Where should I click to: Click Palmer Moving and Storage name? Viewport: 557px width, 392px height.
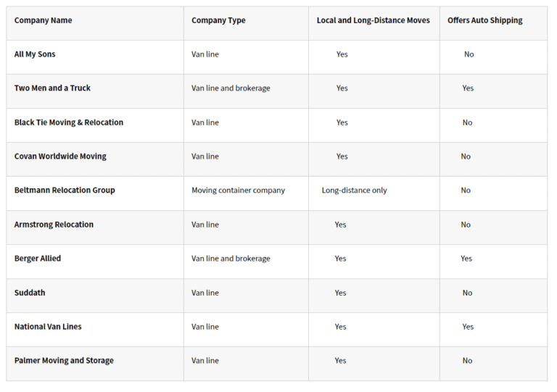click(x=64, y=361)
